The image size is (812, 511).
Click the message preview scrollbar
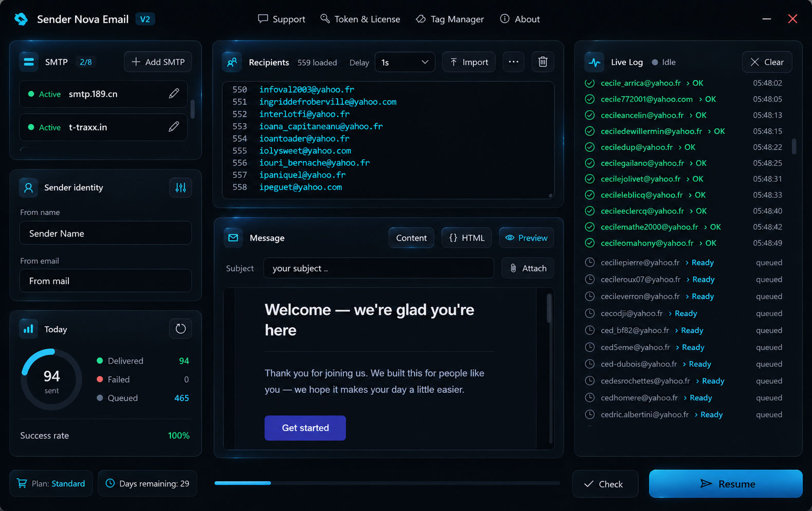[x=549, y=308]
